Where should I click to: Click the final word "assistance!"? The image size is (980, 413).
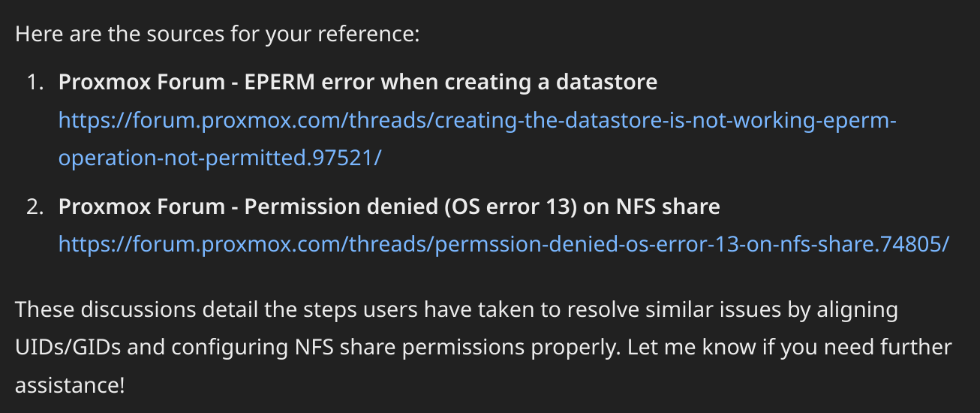pos(70,386)
